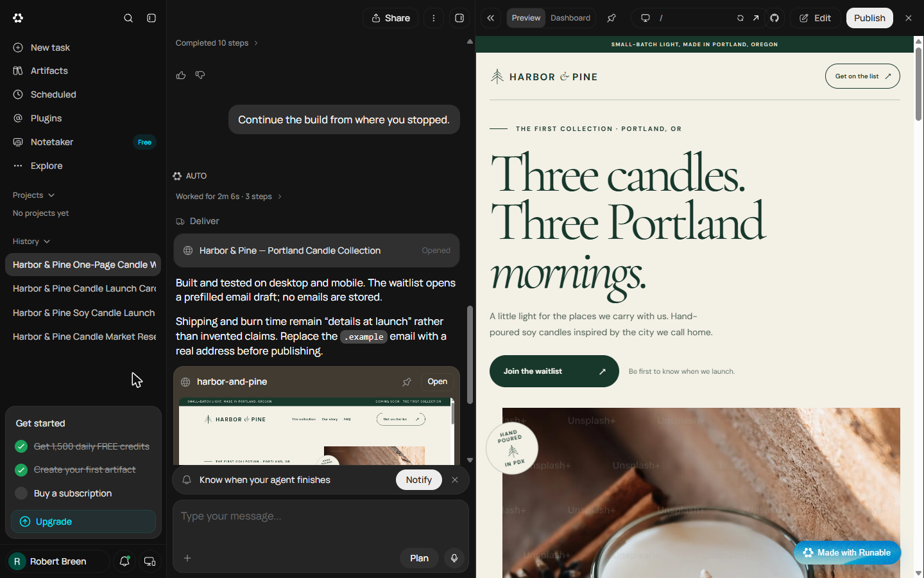The image size is (924, 578).
Task: Toggle the Create your first artifact checkmark
Action: [21, 469]
